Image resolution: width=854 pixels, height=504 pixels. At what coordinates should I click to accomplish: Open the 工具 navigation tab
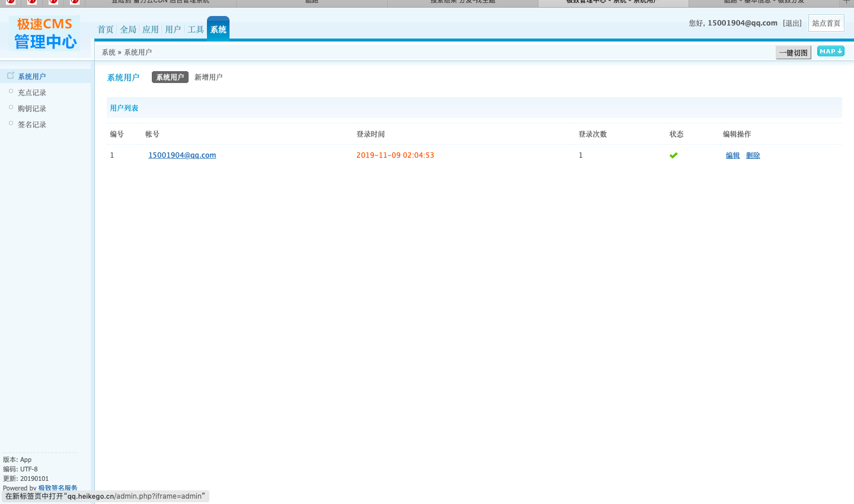[196, 30]
